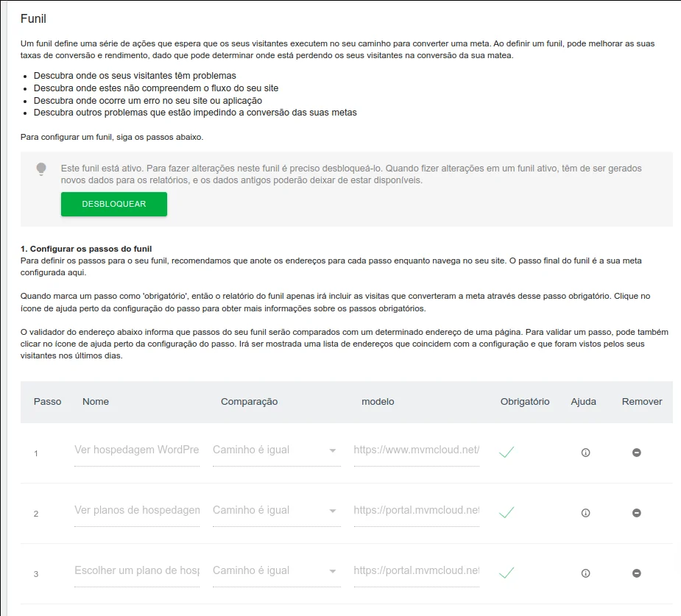Open help info for step 2
This screenshot has width=681, height=616.
tap(586, 513)
